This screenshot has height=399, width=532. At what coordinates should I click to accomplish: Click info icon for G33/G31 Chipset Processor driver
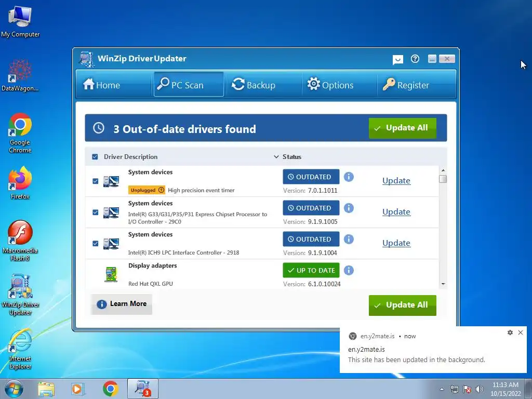349,208
